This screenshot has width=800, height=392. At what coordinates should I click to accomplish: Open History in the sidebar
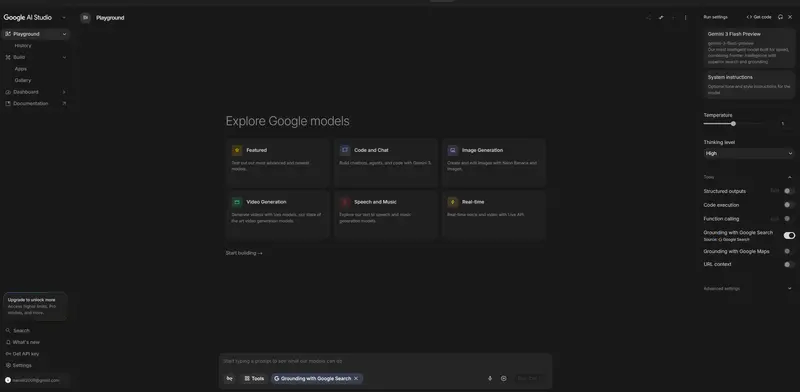(23, 45)
